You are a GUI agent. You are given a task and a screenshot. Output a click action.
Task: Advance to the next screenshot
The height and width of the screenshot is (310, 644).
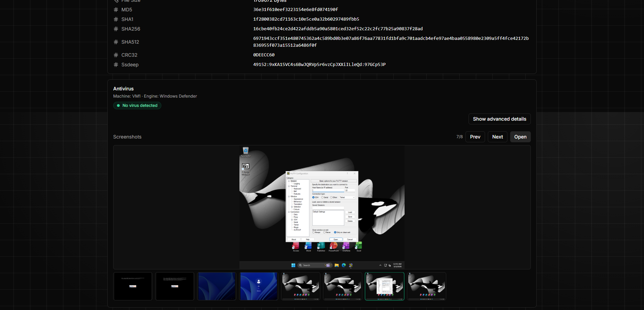pyautogui.click(x=497, y=137)
